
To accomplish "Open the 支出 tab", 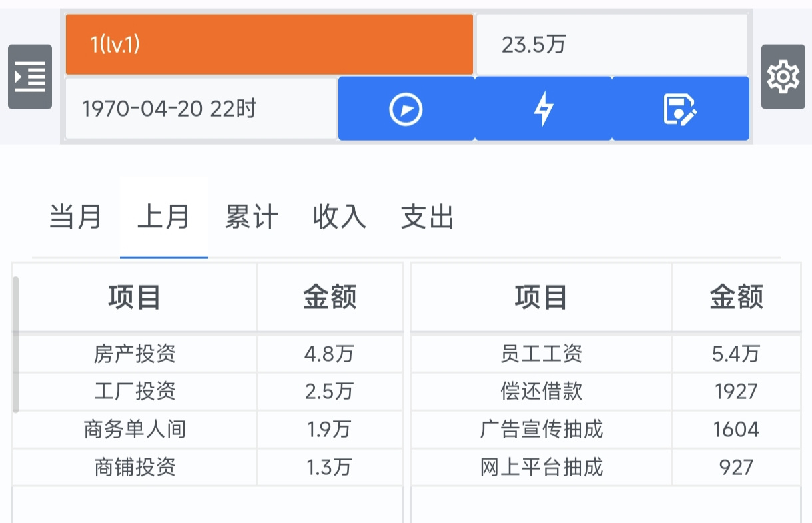I will 428,217.
